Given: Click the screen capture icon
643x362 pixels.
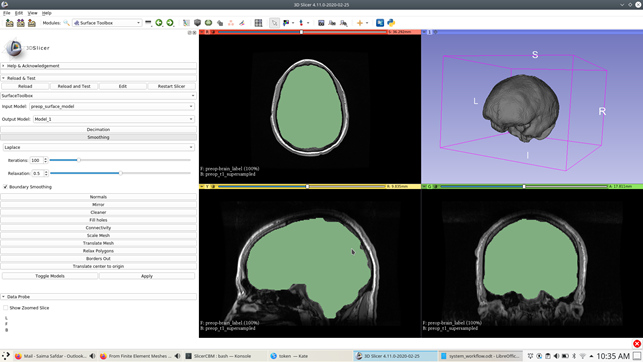Looking at the screenshot, I should 321,23.
